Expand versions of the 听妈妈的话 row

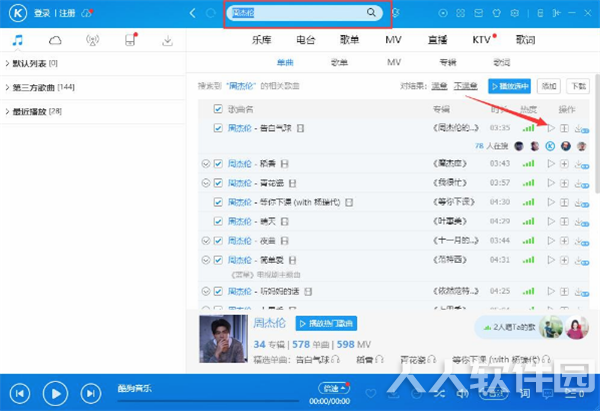[x=205, y=292]
